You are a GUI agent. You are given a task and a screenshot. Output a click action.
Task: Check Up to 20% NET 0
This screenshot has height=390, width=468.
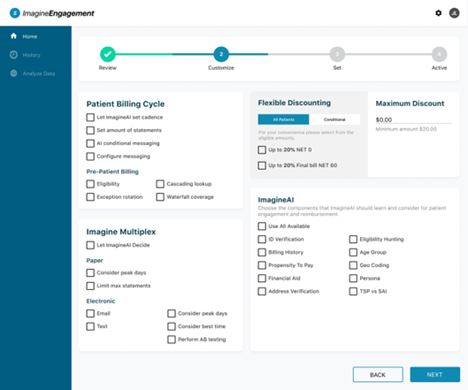(x=262, y=150)
